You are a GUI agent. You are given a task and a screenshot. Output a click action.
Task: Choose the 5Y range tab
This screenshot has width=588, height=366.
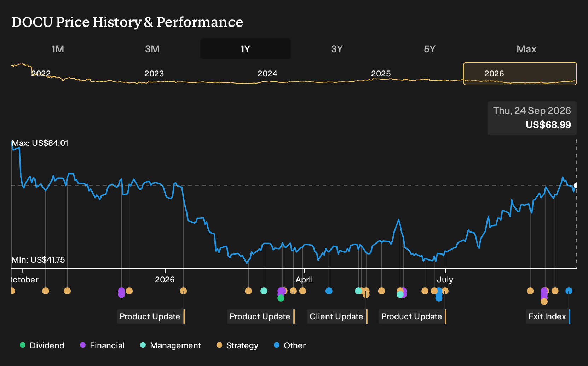point(430,49)
